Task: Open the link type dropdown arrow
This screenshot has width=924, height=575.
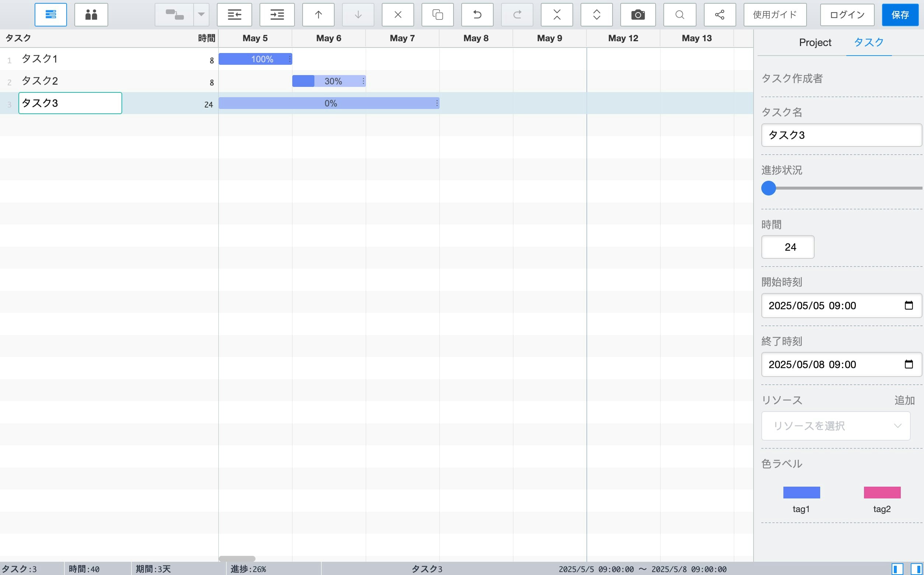Action: [x=201, y=15]
